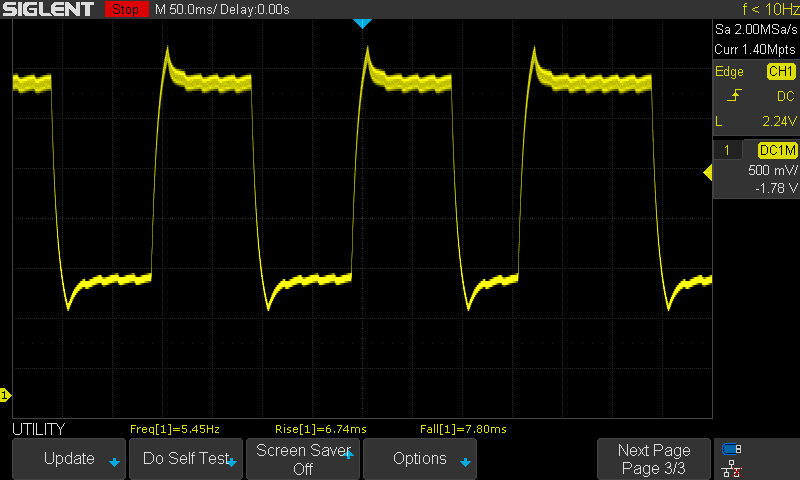The height and width of the screenshot is (480, 800).
Task: Click the f < 10Hz frequency counter
Action: tap(770, 9)
